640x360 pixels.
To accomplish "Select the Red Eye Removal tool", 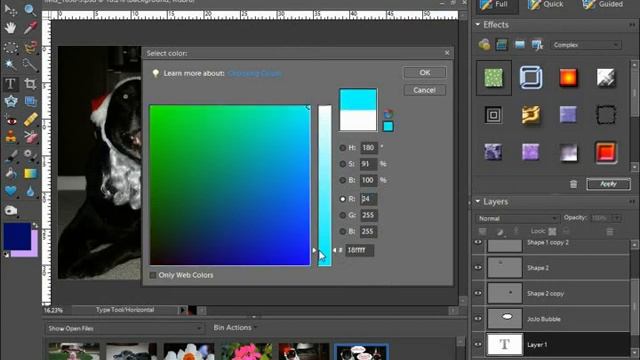I will 11,120.
